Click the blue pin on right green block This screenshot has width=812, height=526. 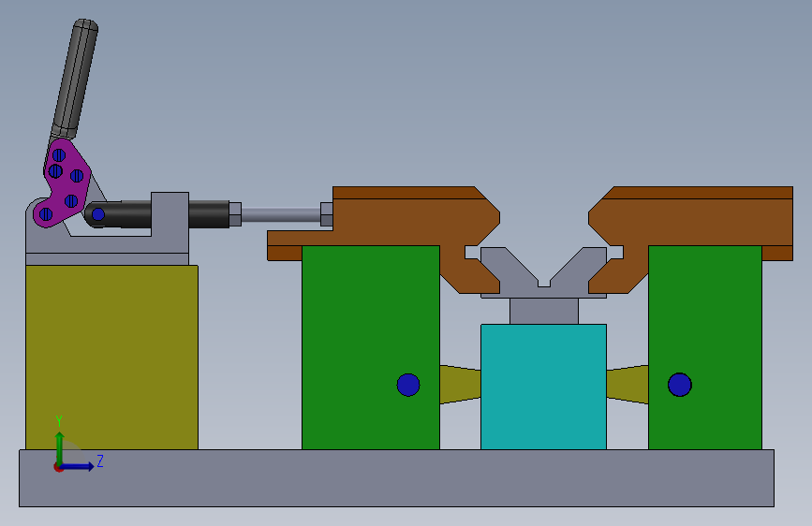679,385
